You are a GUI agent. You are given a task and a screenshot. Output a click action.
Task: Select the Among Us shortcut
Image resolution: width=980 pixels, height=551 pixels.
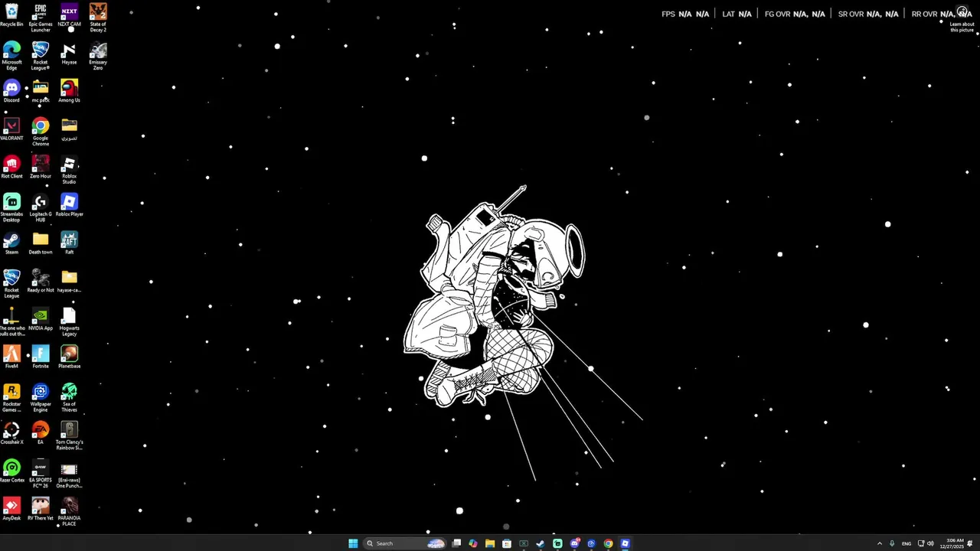tap(69, 91)
